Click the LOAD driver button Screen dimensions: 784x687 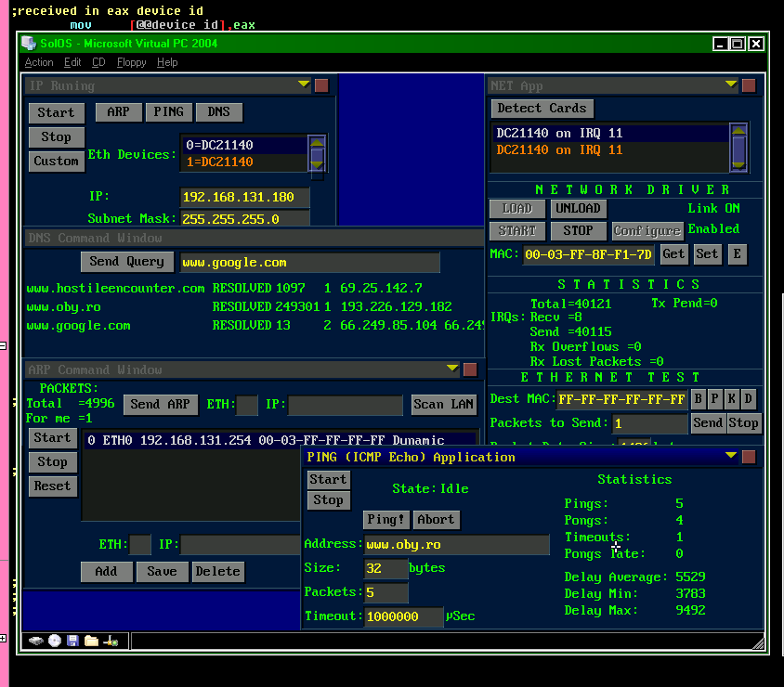(x=517, y=208)
